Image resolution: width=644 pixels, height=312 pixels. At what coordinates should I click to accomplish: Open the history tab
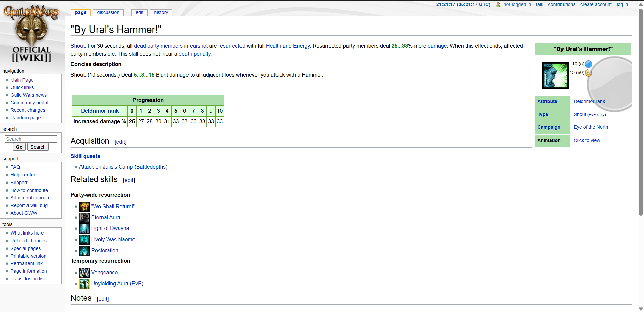[161, 12]
